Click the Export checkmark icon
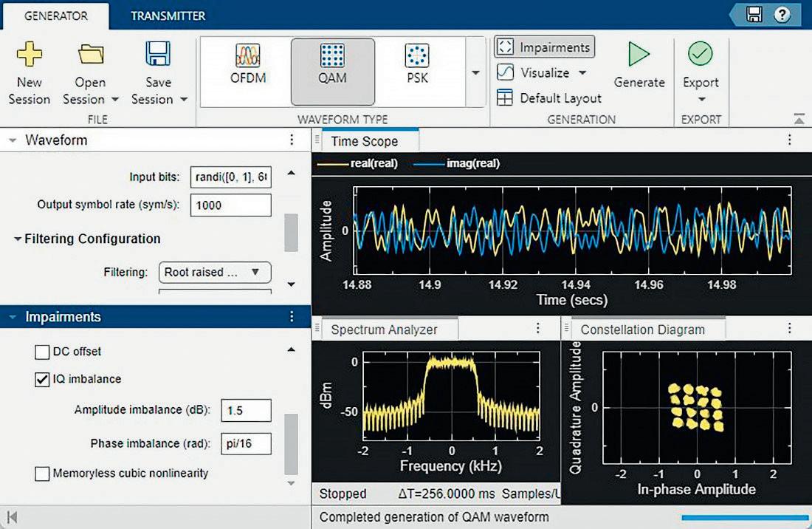The width and height of the screenshot is (812, 529). [700, 53]
